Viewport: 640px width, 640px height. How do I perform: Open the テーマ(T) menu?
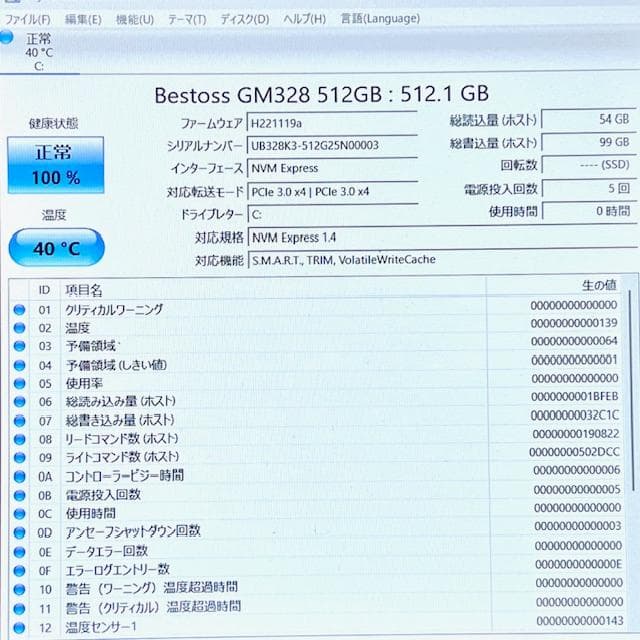(x=187, y=19)
